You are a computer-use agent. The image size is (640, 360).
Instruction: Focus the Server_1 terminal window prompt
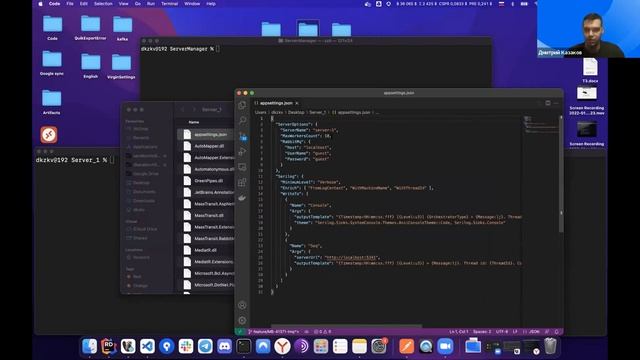click(75, 160)
